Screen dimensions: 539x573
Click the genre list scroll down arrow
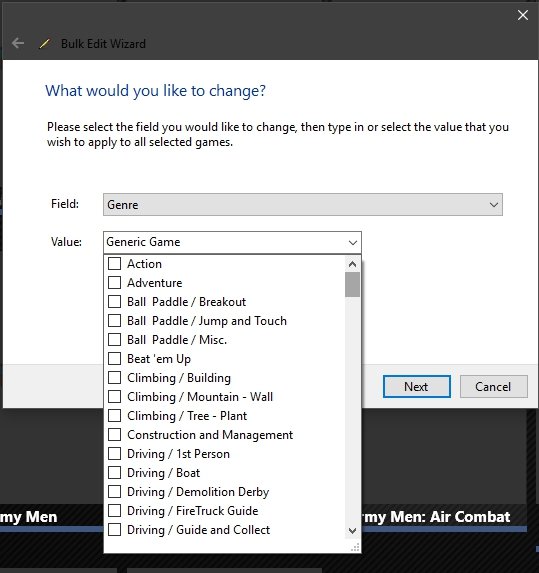coord(352,531)
